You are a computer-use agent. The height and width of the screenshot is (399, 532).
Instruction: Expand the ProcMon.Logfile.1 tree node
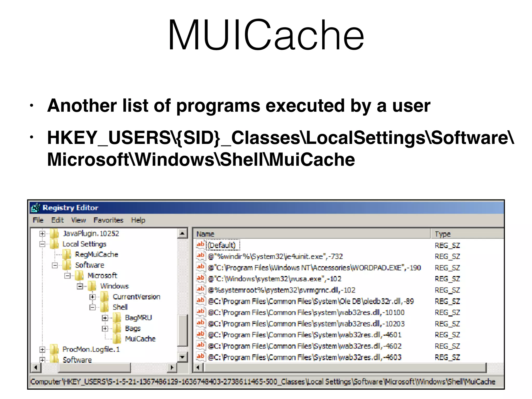[x=42, y=350]
